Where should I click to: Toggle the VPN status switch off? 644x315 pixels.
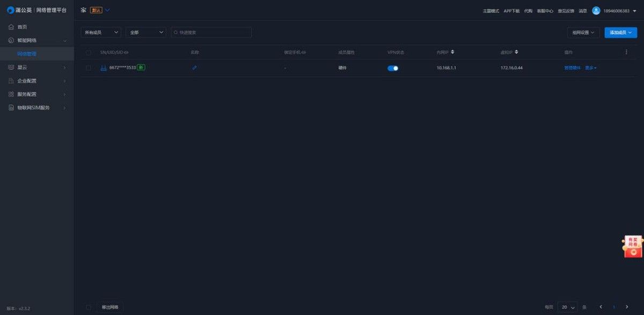click(393, 68)
